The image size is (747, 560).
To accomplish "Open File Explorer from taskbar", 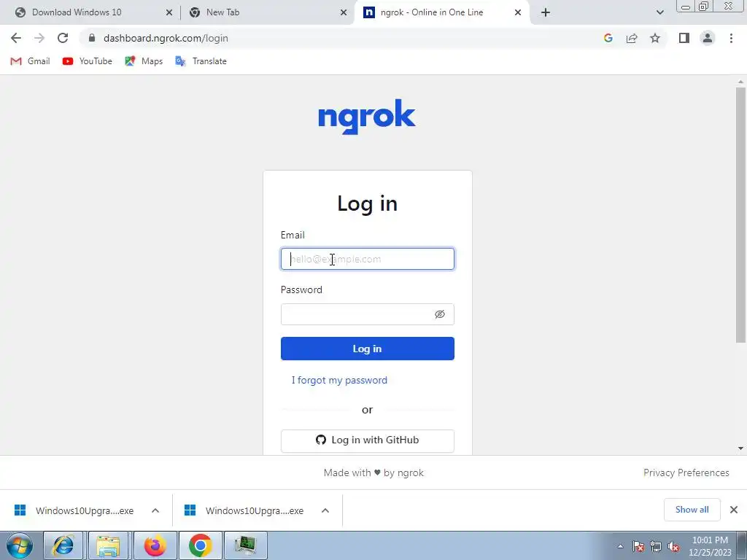I will (x=108, y=545).
